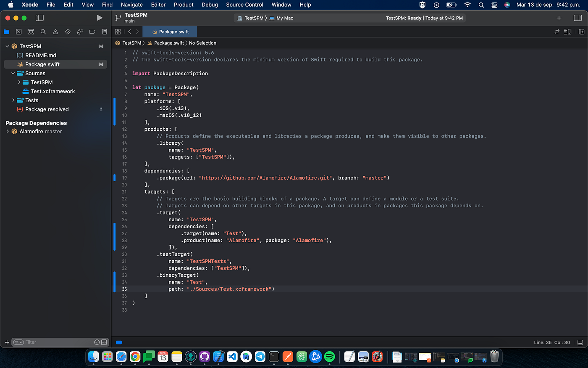588x368 pixels.
Task: Open the Debug navigator spray icon
Action: (80, 32)
